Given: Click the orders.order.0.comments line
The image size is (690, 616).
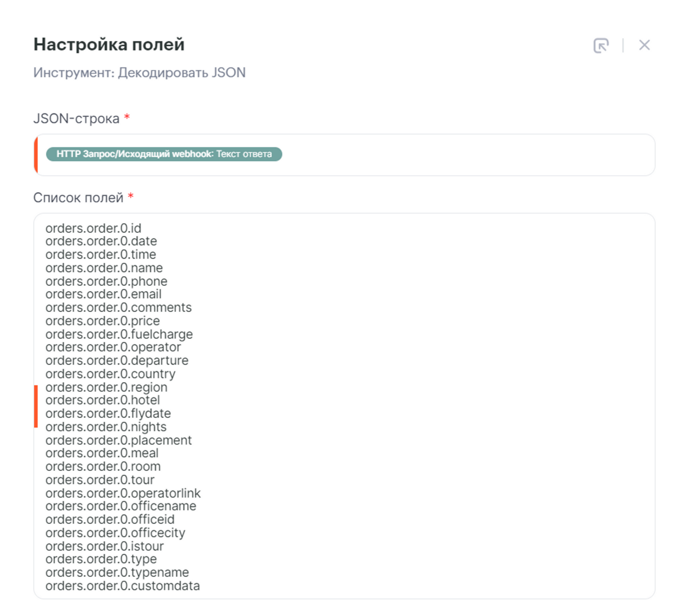Looking at the screenshot, I should pyautogui.click(x=118, y=307).
